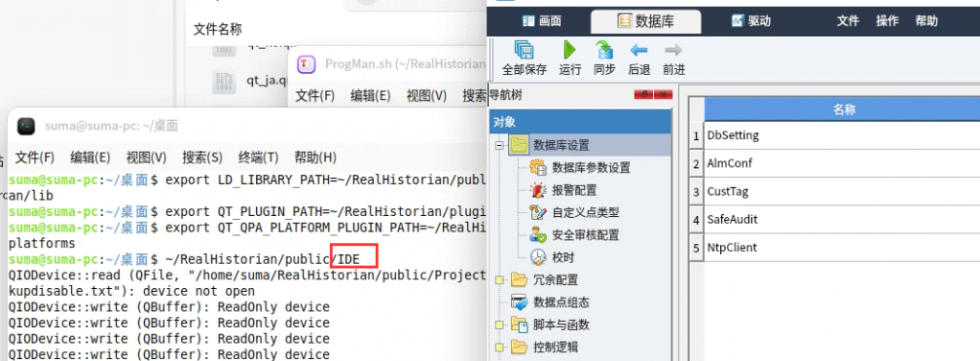Switch to the 画面 tab
This screenshot has height=361, width=980.
541,21
